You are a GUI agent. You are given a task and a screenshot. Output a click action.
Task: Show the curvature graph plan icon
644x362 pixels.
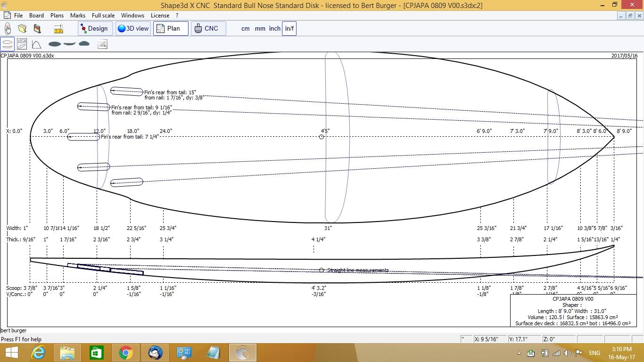pos(36,44)
